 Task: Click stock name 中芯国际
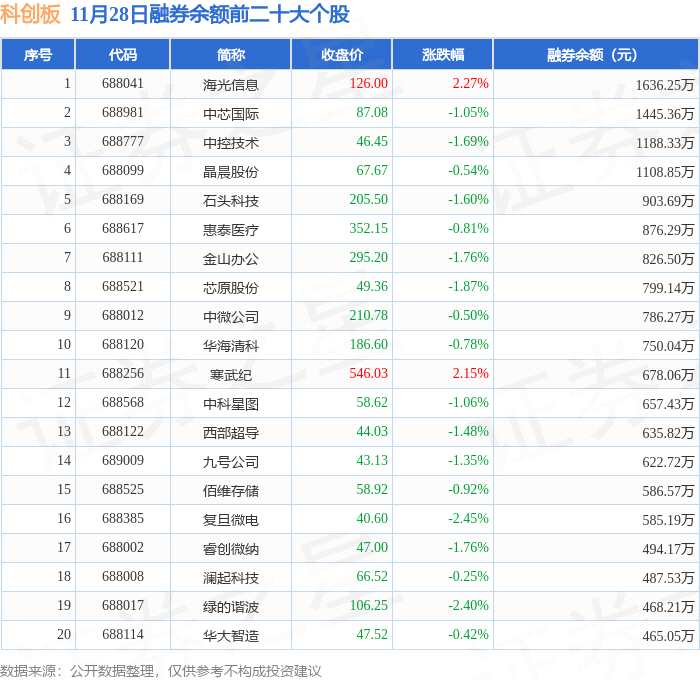(231, 114)
